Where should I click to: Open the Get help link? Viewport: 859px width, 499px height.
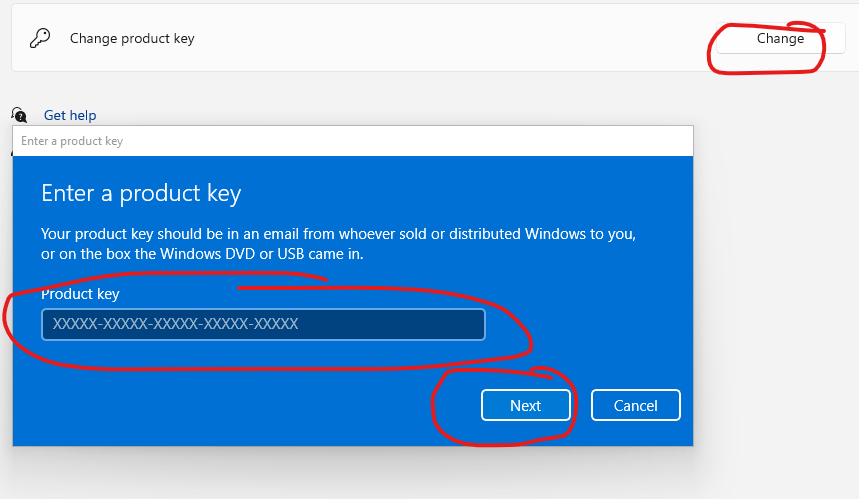coord(70,116)
